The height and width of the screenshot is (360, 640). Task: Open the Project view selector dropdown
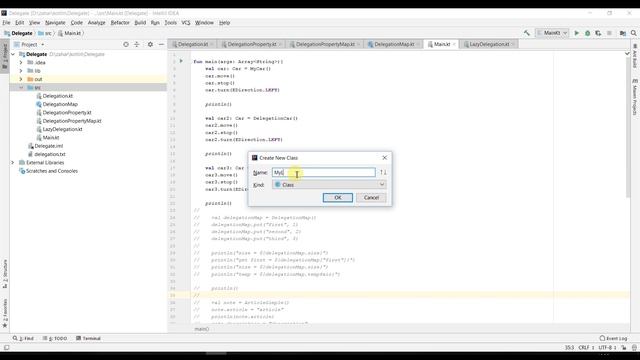coord(29,44)
